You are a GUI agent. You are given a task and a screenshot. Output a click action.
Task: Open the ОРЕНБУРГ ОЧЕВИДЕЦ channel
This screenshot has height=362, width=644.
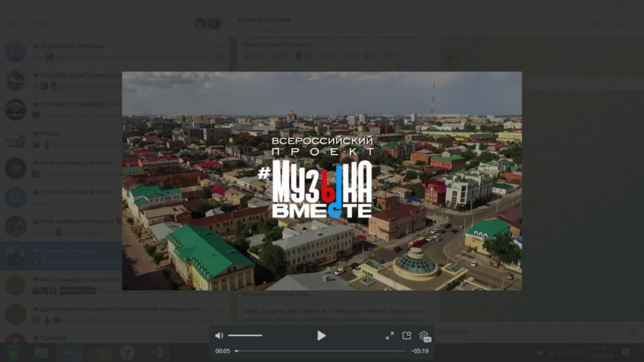62,110
